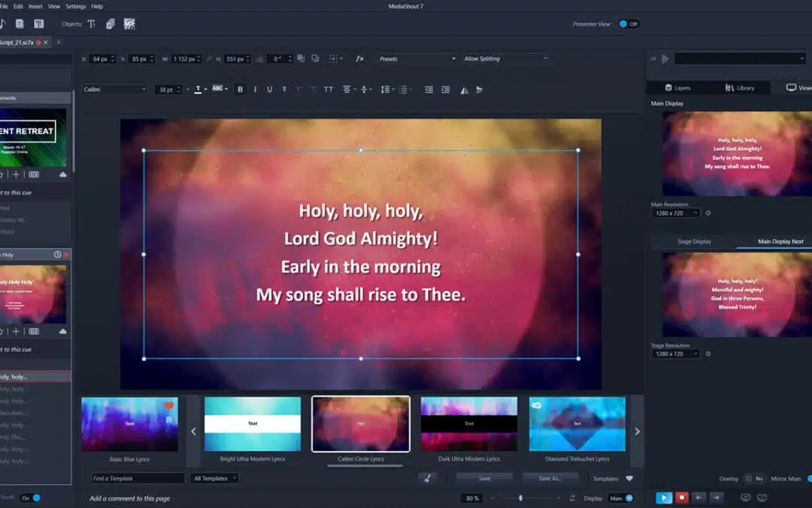Image resolution: width=812 pixels, height=508 pixels.
Task: Click the horizontal flip icon in the format bar
Action: coord(463,89)
